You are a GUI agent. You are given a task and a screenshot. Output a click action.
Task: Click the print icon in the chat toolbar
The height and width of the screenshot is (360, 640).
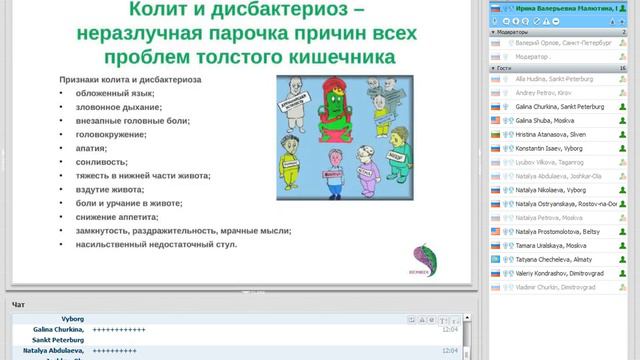point(422,320)
